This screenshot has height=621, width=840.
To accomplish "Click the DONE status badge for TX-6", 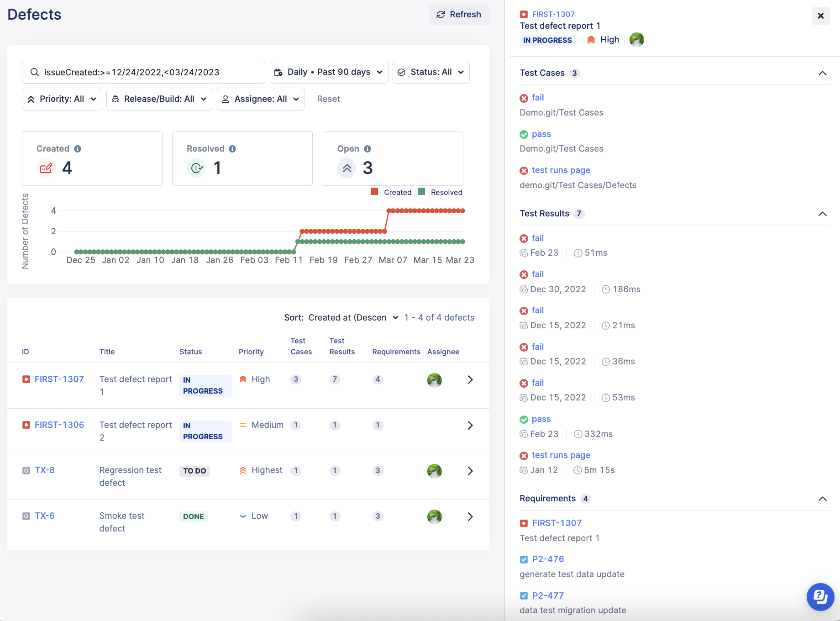I will (x=194, y=516).
